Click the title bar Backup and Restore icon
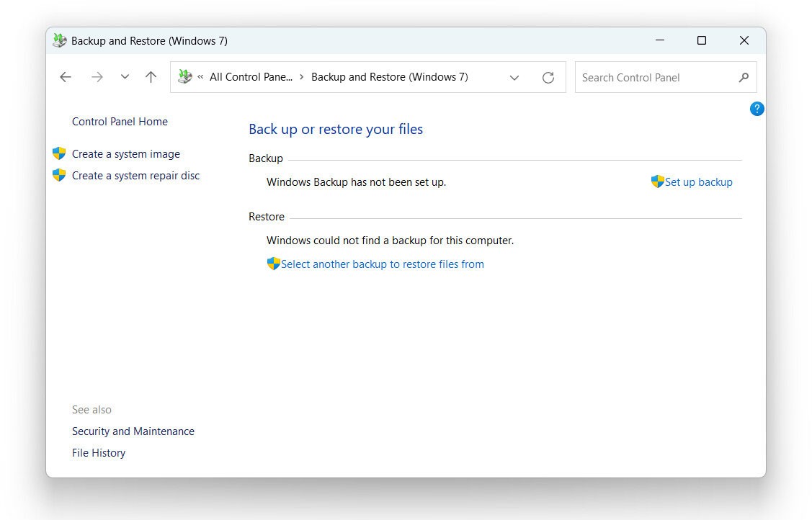 (x=60, y=41)
